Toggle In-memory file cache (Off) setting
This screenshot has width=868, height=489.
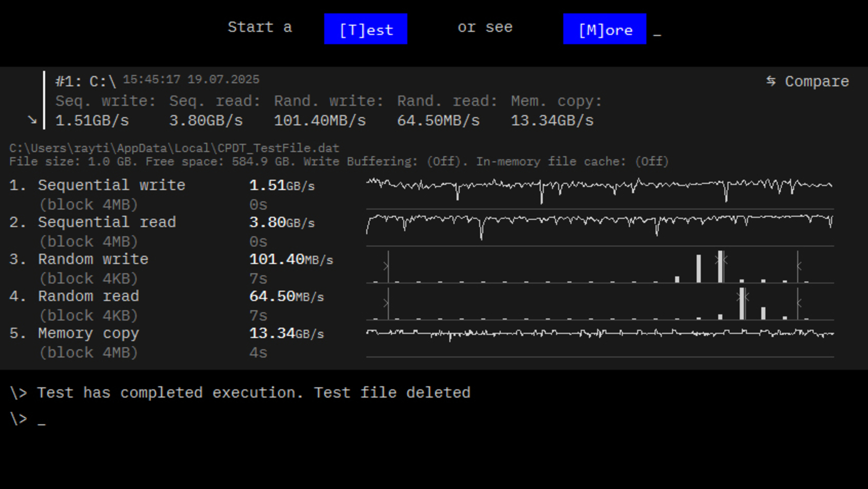click(652, 162)
